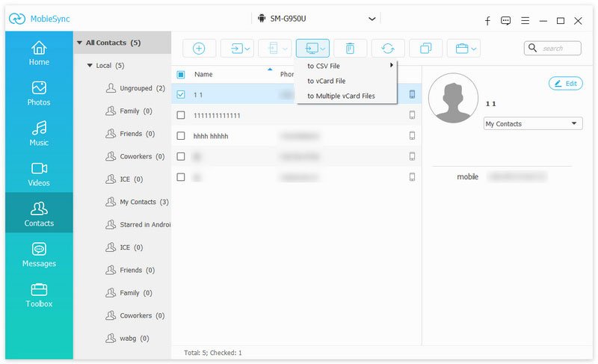Uncheck the checkbox for contact 1 1

point(181,95)
